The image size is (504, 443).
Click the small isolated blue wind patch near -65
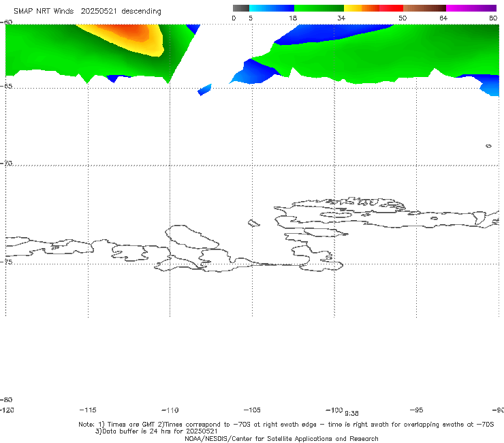click(x=205, y=90)
